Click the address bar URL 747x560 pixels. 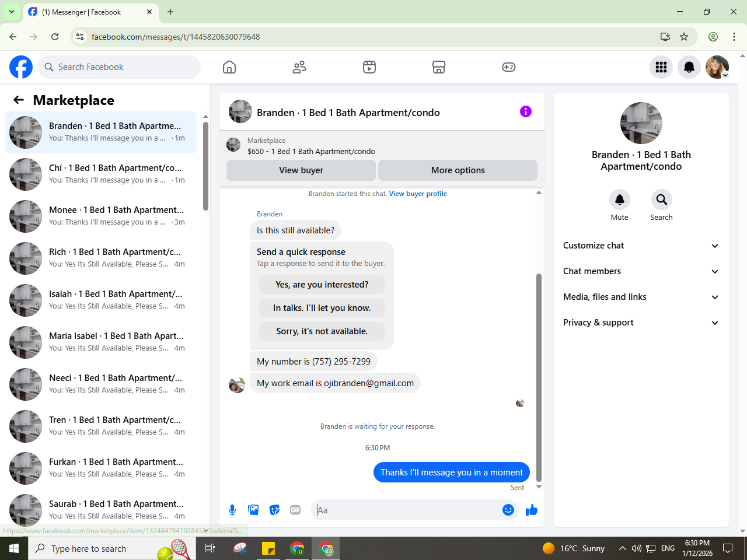tap(176, 37)
